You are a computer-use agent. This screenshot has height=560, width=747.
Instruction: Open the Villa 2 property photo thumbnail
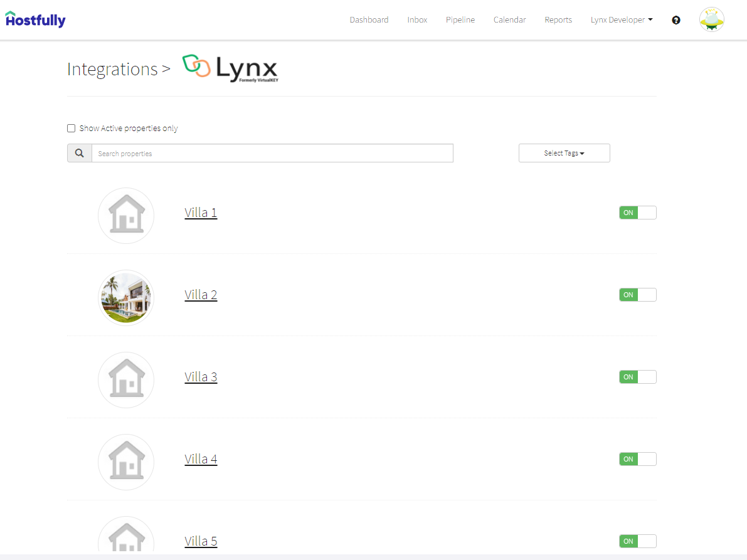(x=126, y=298)
